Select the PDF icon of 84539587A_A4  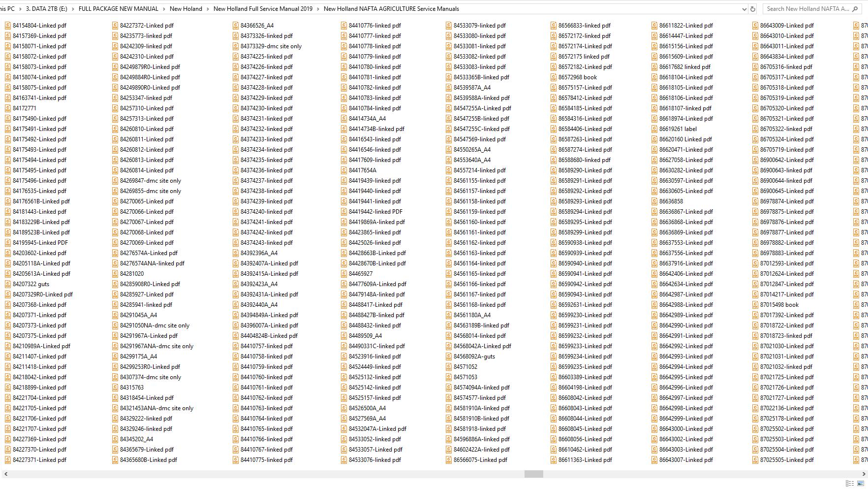coord(449,88)
